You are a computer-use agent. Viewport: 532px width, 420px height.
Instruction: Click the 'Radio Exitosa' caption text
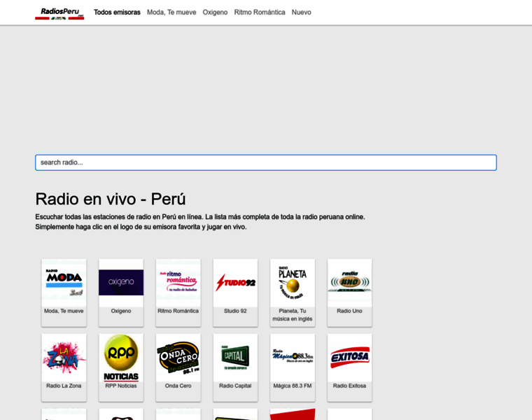pyautogui.click(x=349, y=386)
